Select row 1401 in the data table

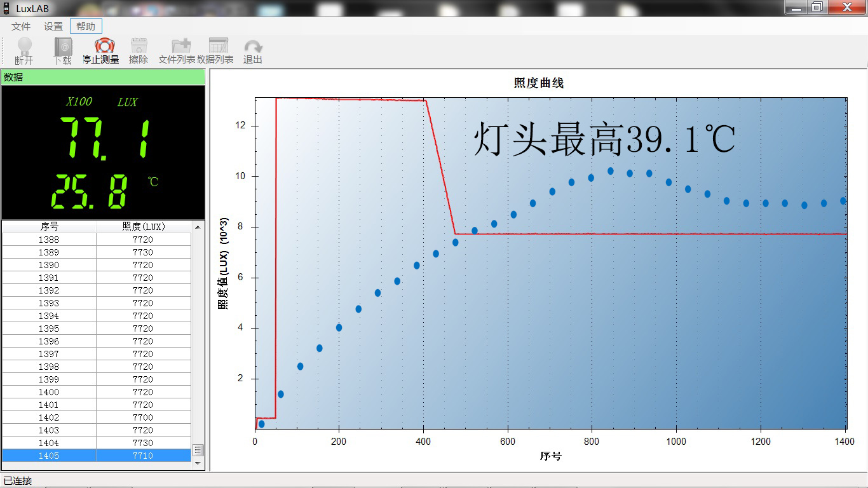click(x=97, y=405)
